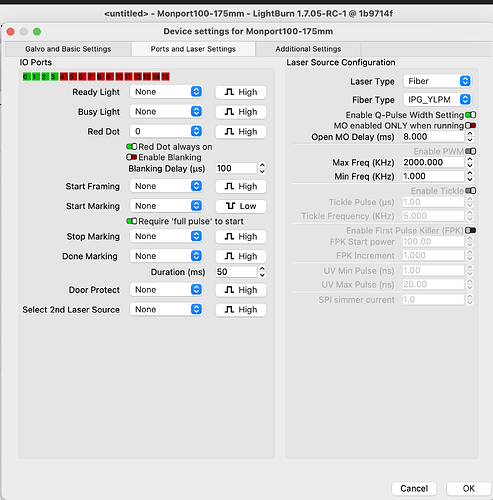Viewport: 493px width, 500px height.
Task: Open the Stop Marking port dropdown
Action: coord(166,236)
